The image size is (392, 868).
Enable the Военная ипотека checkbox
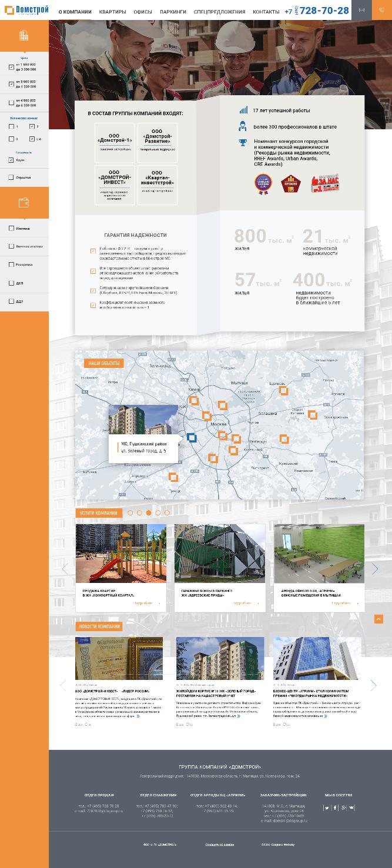pyautogui.click(x=12, y=246)
